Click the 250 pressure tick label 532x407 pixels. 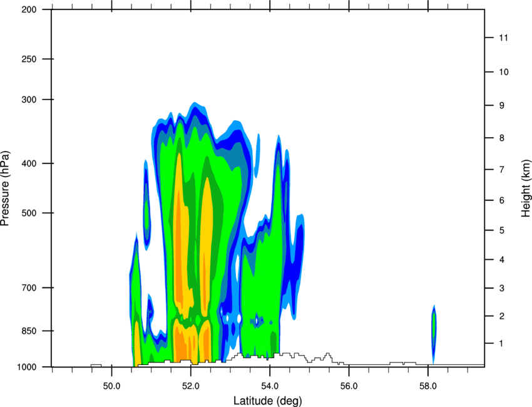tap(29, 59)
